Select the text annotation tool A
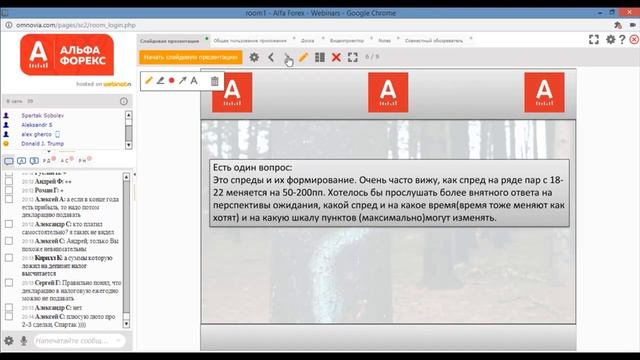Screen dimensions: 640x360 click(x=194, y=80)
